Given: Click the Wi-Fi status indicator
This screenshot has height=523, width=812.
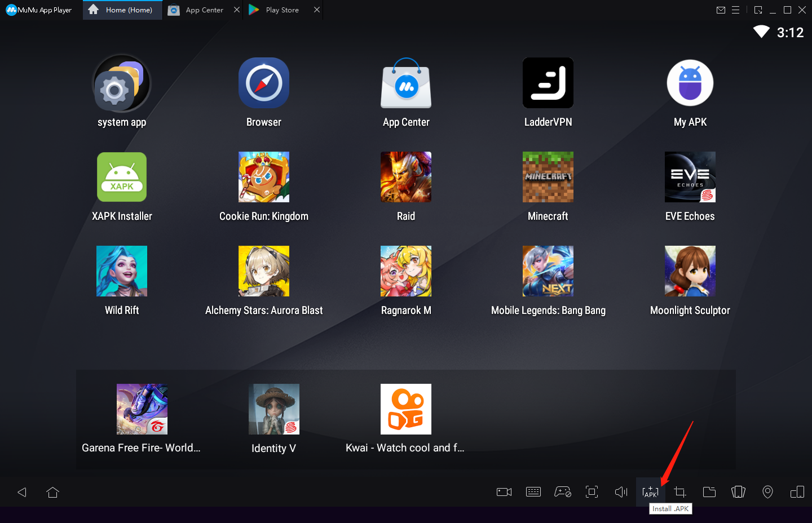Looking at the screenshot, I should [x=761, y=32].
